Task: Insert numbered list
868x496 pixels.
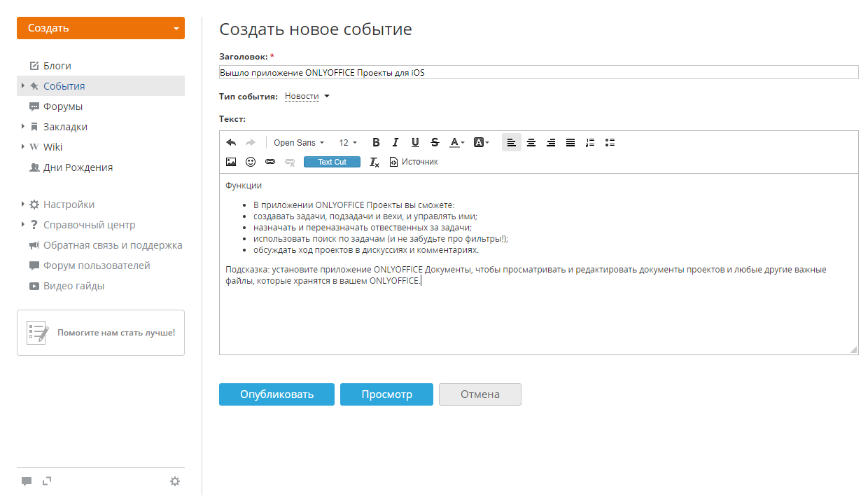Action: 590,142
